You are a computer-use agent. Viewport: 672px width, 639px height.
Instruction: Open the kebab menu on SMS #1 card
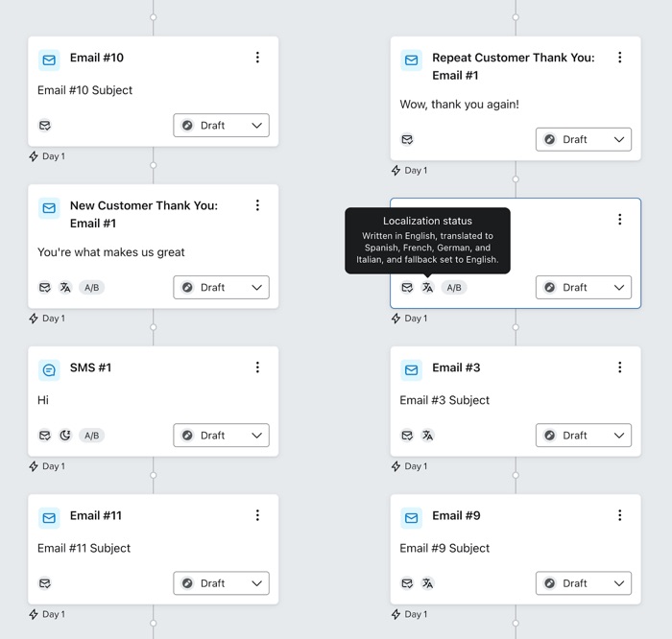coord(257,367)
